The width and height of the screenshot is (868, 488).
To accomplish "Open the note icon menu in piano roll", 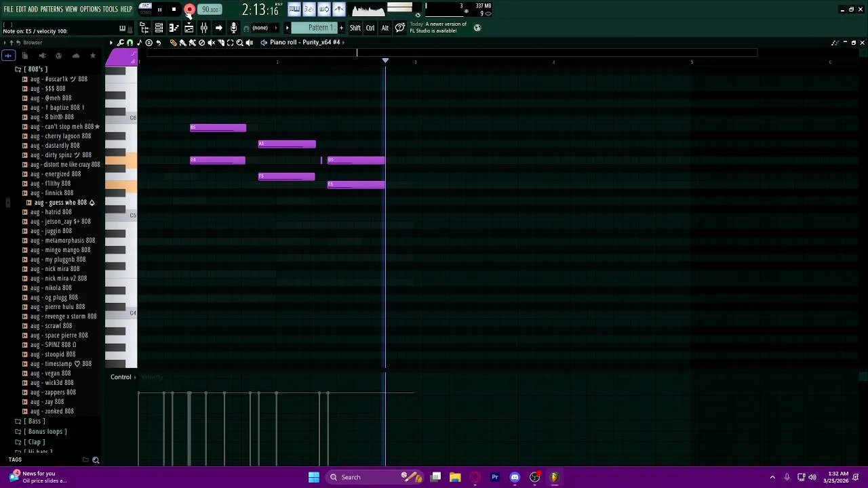I will pyautogui.click(x=139, y=43).
